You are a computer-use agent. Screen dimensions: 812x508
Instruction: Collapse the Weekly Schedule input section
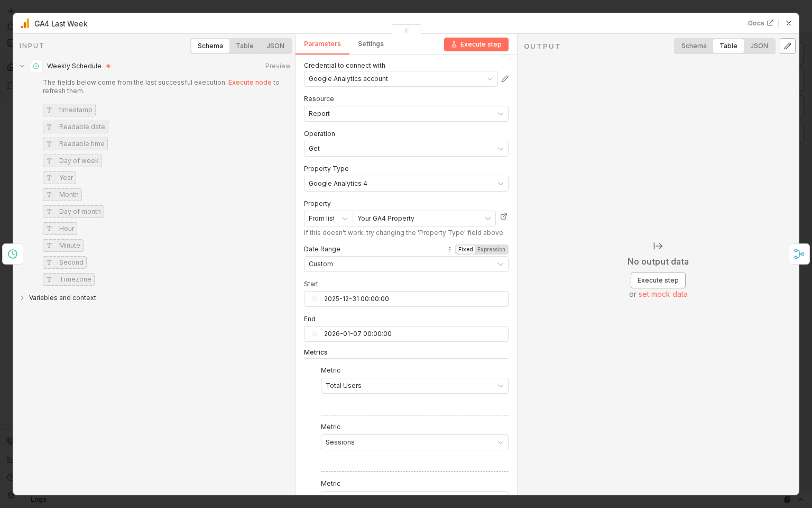tap(22, 66)
